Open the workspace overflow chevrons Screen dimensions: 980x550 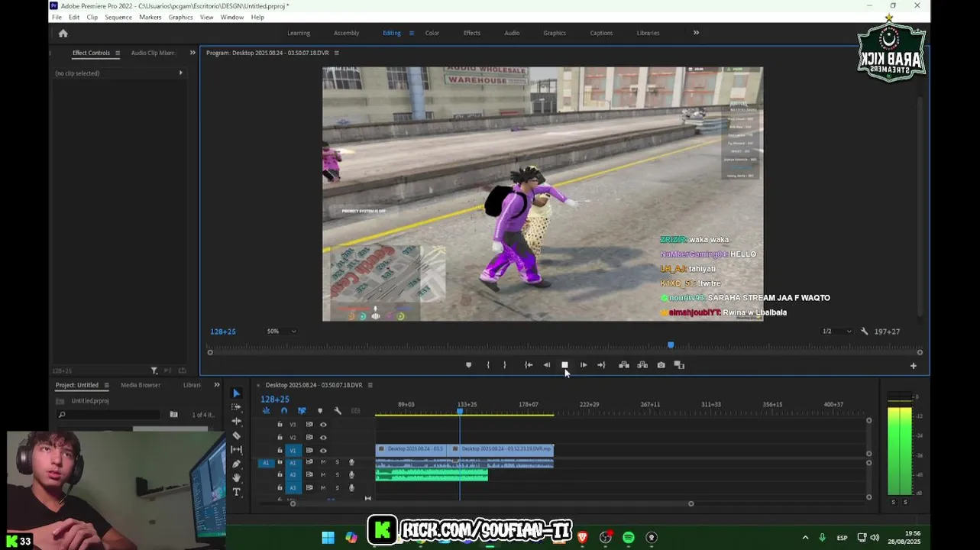696,33
